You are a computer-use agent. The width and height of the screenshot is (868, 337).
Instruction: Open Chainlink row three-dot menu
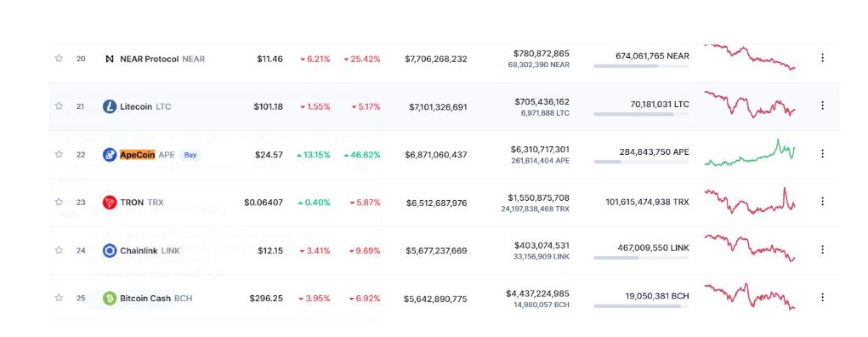click(822, 249)
